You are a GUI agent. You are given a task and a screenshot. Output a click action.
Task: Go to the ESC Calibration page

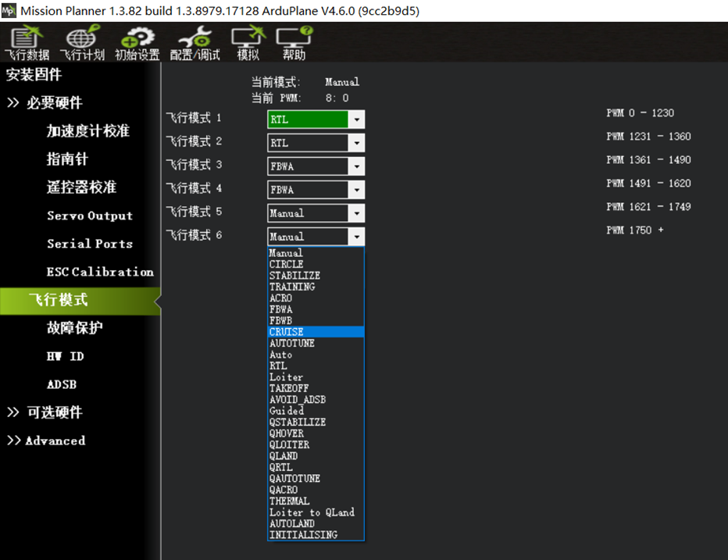point(100,272)
